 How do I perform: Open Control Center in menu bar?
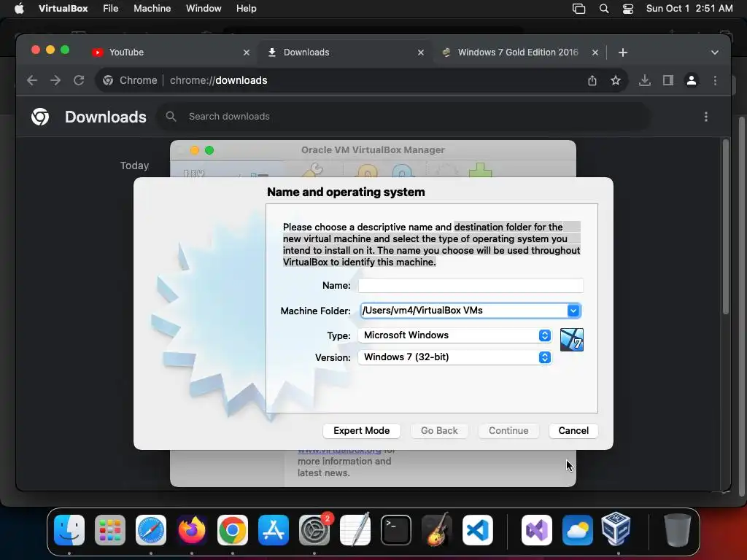point(628,9)
